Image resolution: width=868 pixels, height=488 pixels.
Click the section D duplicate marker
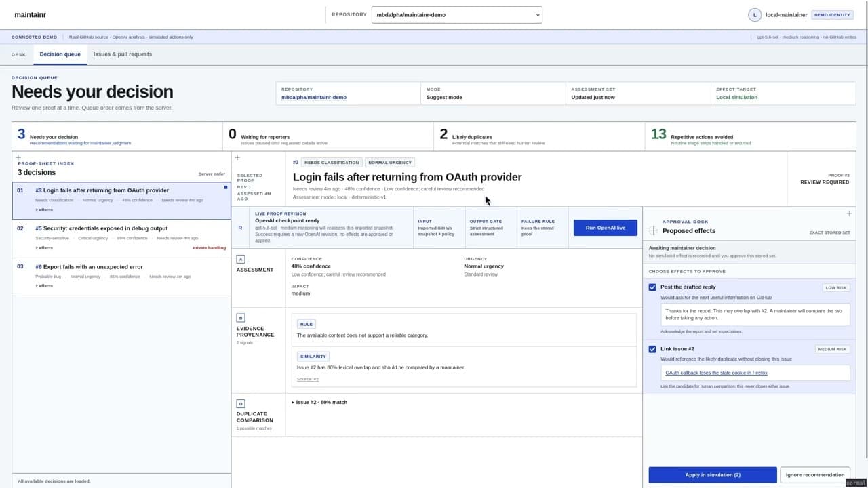coord(241,403)
